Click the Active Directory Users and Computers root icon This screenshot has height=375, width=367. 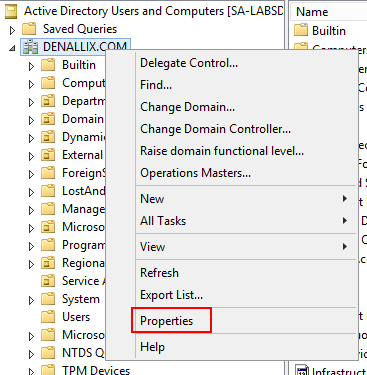[x=11, y=11]
